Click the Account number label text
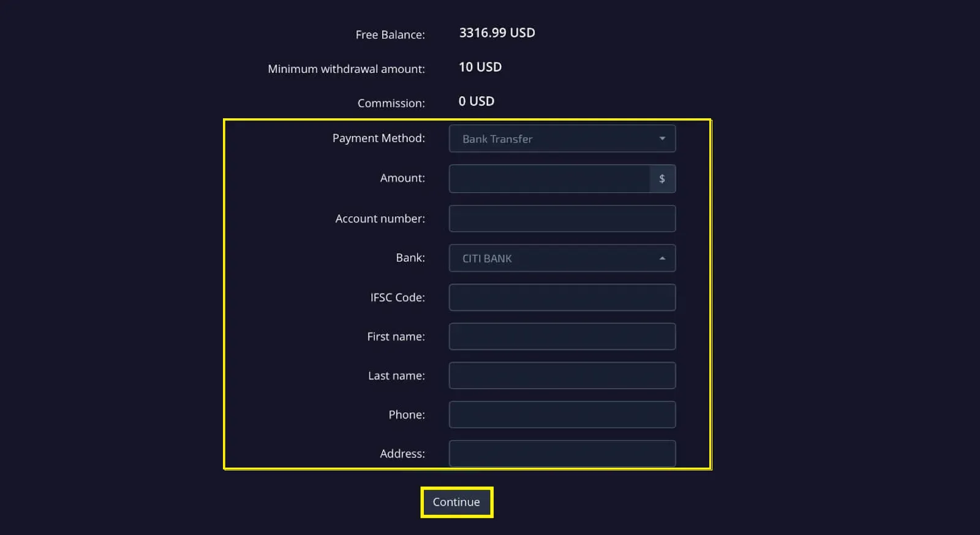The image size is (980, 535). [x=380, y=219]
